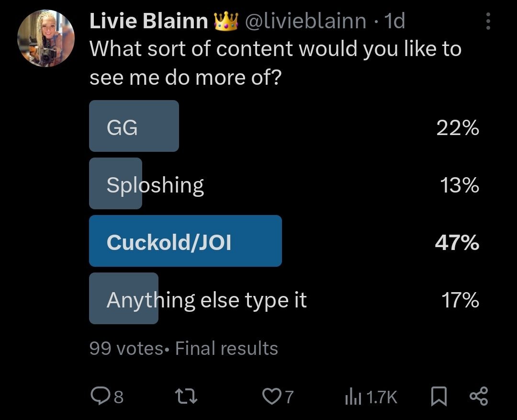This screenshot has height=420, width=517.
Task: Open the @livieblainn handle link
Action: pos(306,22)
